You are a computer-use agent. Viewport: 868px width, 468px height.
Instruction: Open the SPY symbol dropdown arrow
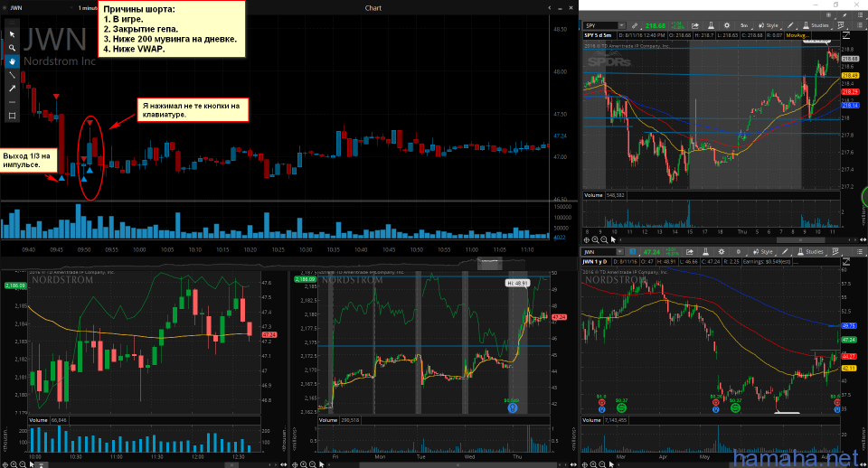pyautogui.click(x=622, y=25)
